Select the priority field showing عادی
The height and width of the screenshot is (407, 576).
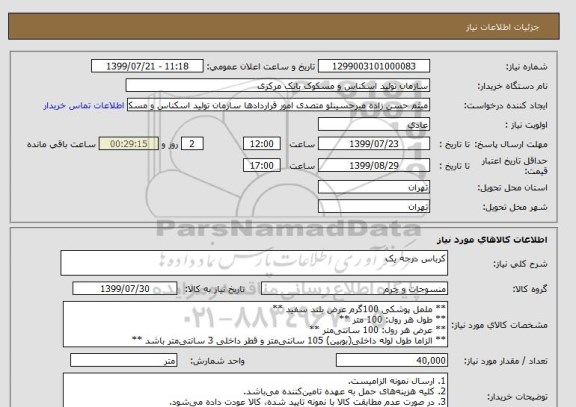(374, 125)
